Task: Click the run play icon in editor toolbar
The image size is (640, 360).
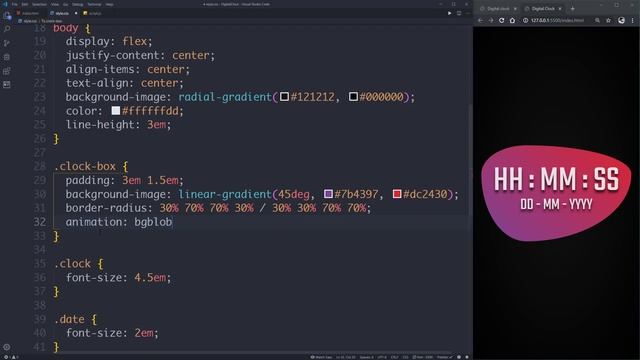Action: click(x=449, y=13)
